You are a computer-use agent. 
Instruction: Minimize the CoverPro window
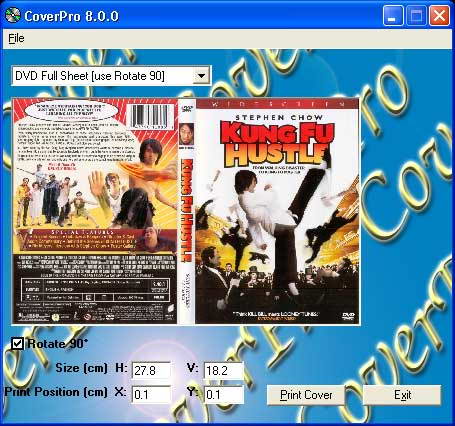pos(393,15)
